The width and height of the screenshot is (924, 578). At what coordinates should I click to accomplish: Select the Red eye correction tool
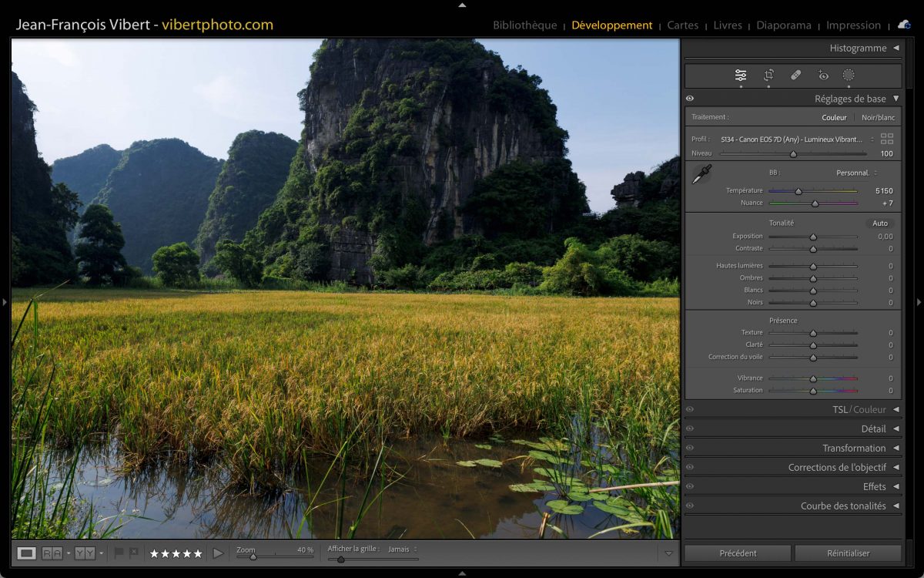coord(823,75)
